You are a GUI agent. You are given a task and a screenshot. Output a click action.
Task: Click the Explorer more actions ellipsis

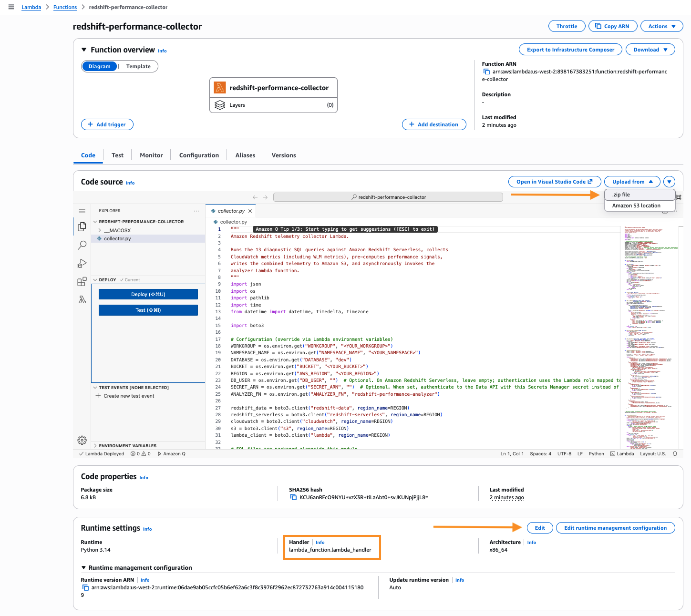pos(196,211)
